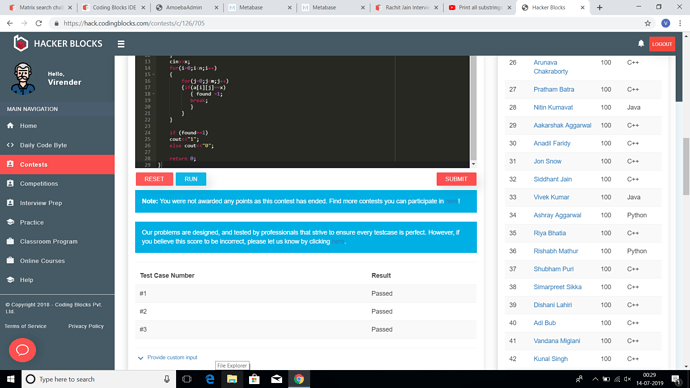The image size is (690, 388).
Task: Collapse the code fold arrow at line 18
Action: [153, 94]
